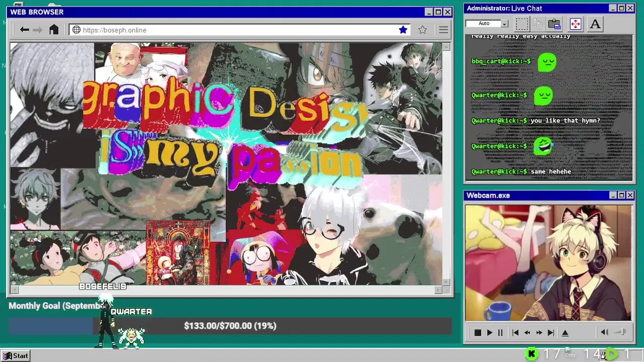Click the eject button in Webcam.exe
The height and width of the screenshot is (362, 644).
[x=565, y=332]
